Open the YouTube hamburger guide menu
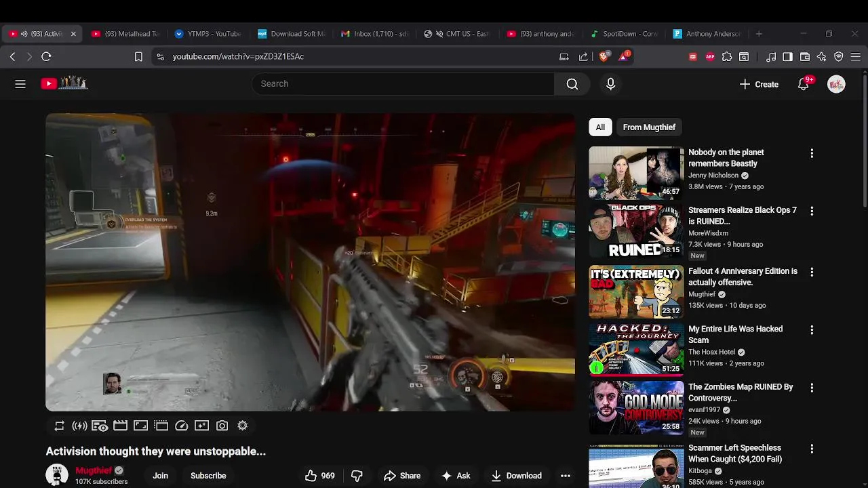 (x=20, y=84)
